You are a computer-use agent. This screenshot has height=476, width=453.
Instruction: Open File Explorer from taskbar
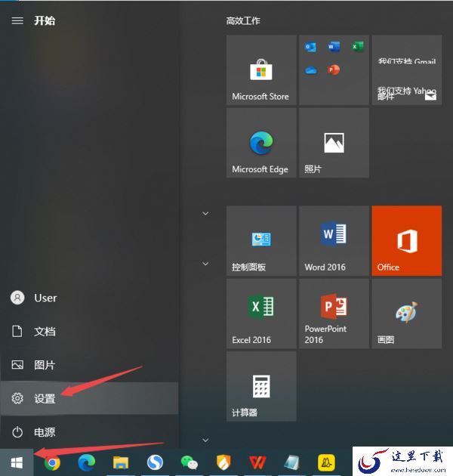coord(121,462)
